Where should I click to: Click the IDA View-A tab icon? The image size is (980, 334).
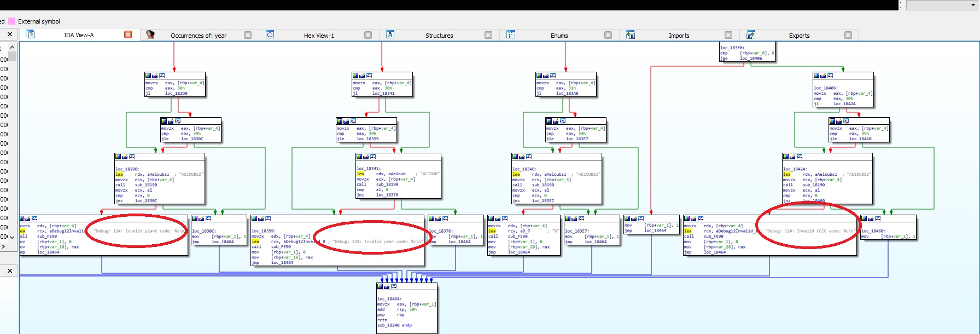click(30, 34)
